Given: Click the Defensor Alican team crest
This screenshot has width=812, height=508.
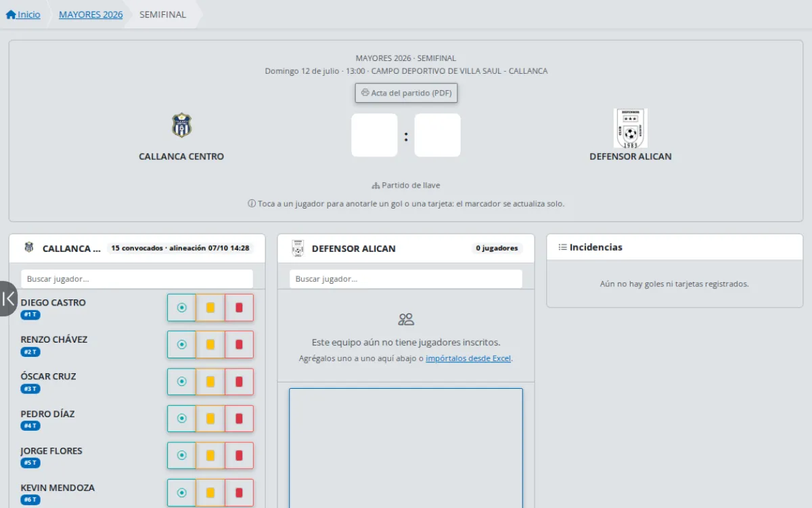Looking at the screenshot, I should click(x=631, y=128).
